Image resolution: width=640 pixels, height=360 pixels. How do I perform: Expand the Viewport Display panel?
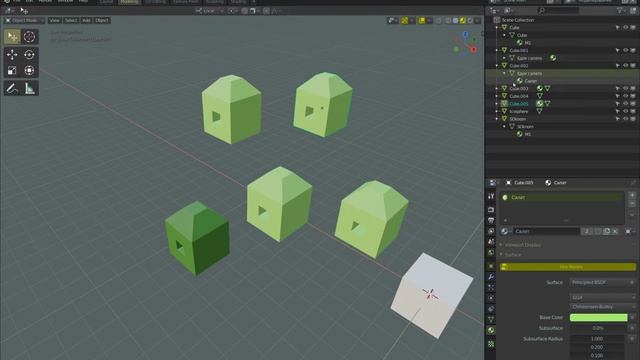pyautogui.click(x=523, y=245)
